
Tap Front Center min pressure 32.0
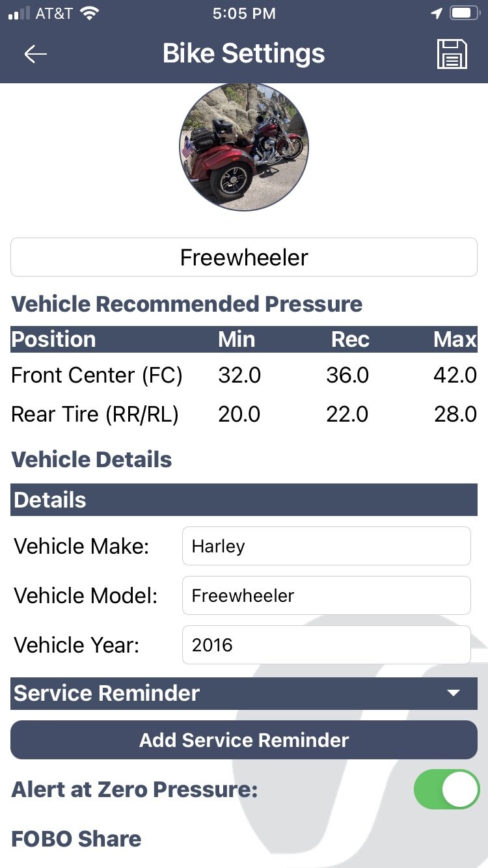pos(239,375)
